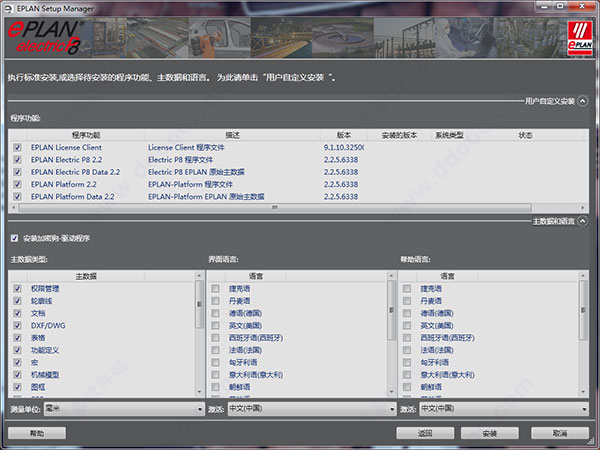Uncheck DXF/DWG master data checkbox
600x450 pixels.
click(17, 325)
